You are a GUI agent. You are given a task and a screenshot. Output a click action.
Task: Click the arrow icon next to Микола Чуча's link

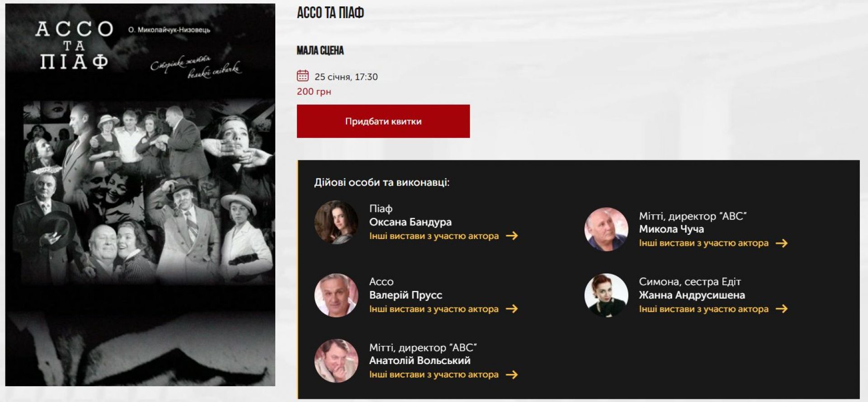tap(782, 243)
